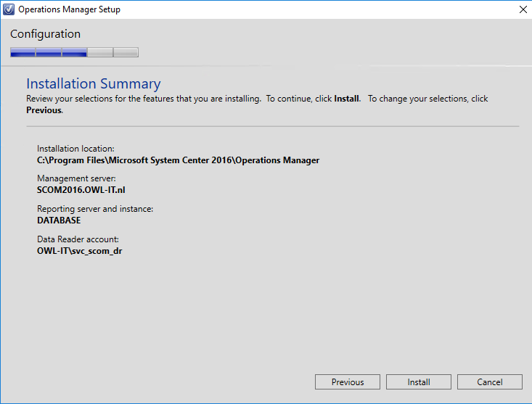The width and height of the screenshot is (532, 404).
Task: Cancel the Operations Manager setup
Action: tap(490, 382)
